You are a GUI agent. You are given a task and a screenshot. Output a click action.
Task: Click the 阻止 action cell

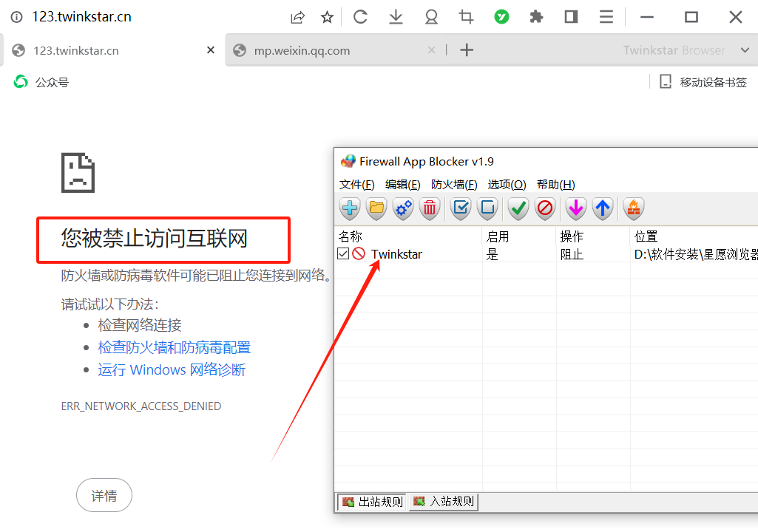[572, 254]
